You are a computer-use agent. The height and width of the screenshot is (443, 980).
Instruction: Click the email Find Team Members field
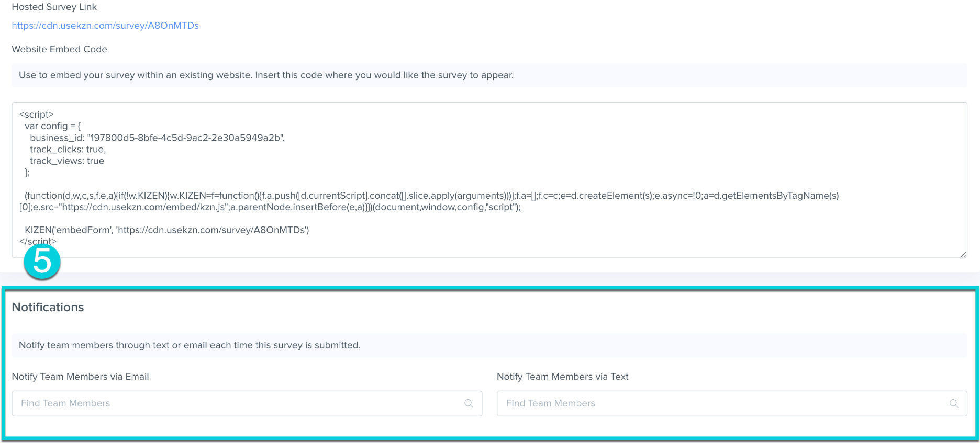(x=247, y=403)
